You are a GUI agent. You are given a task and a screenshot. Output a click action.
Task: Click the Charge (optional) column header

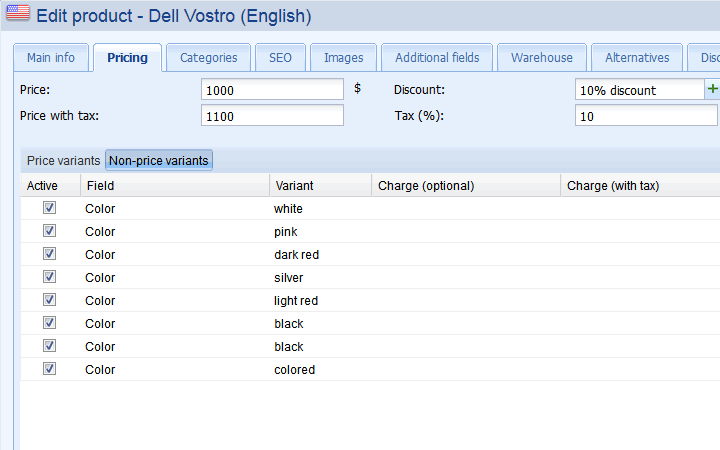pos(466,186)
